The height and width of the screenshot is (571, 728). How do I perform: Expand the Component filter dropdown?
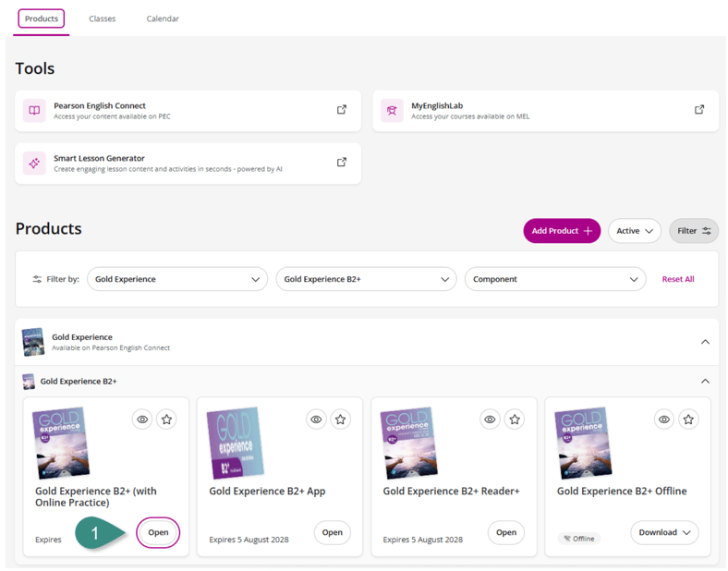pos(554,279)
